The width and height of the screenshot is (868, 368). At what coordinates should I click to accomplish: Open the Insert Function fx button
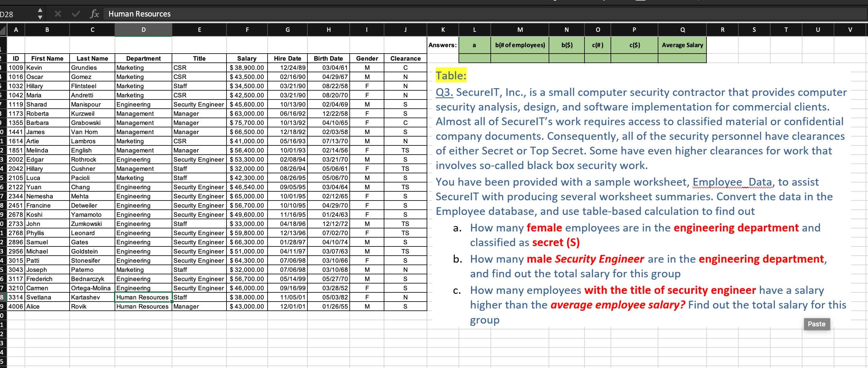coord(94,14)
